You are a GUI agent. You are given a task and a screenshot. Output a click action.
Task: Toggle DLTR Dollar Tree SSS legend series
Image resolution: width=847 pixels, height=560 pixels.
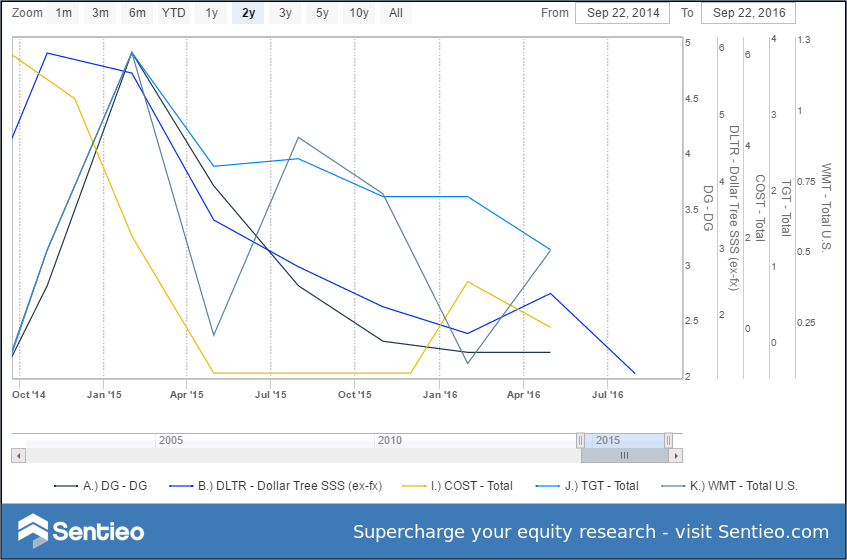[275, 486]
